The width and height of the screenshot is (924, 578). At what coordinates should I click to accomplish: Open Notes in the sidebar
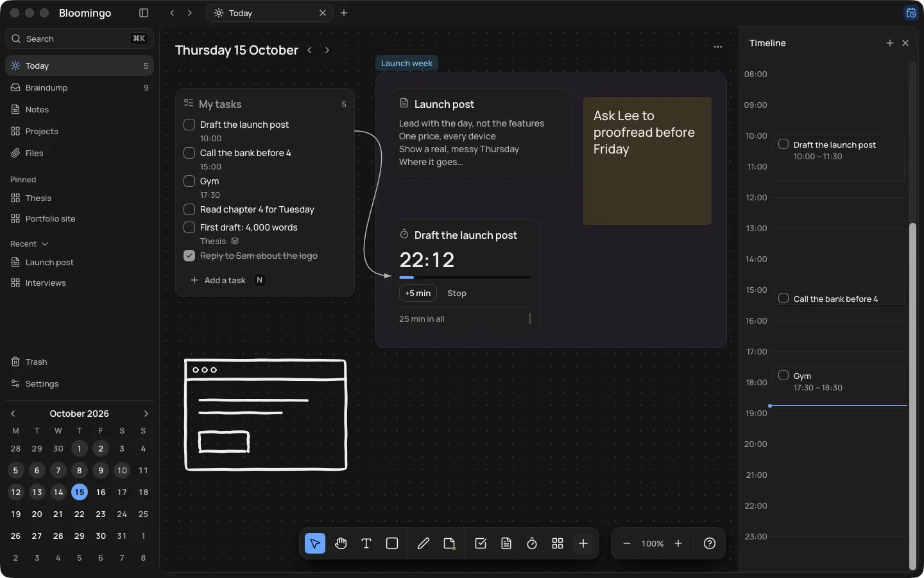[x=80, y=109]
